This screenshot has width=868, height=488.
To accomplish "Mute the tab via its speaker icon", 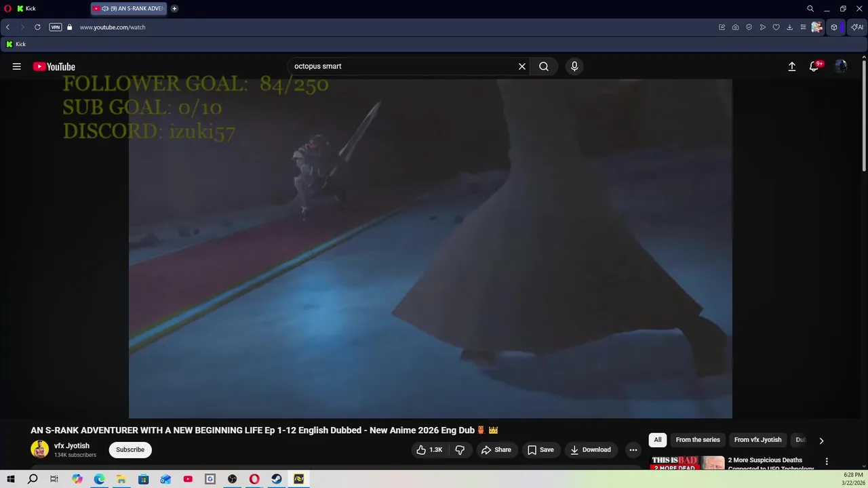I will coord(105,9).
